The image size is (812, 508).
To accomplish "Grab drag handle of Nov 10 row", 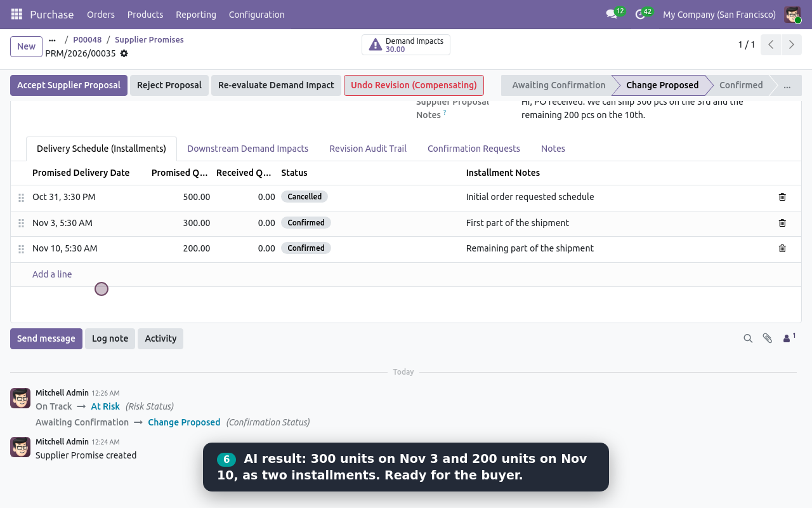I will click(21, 249).
